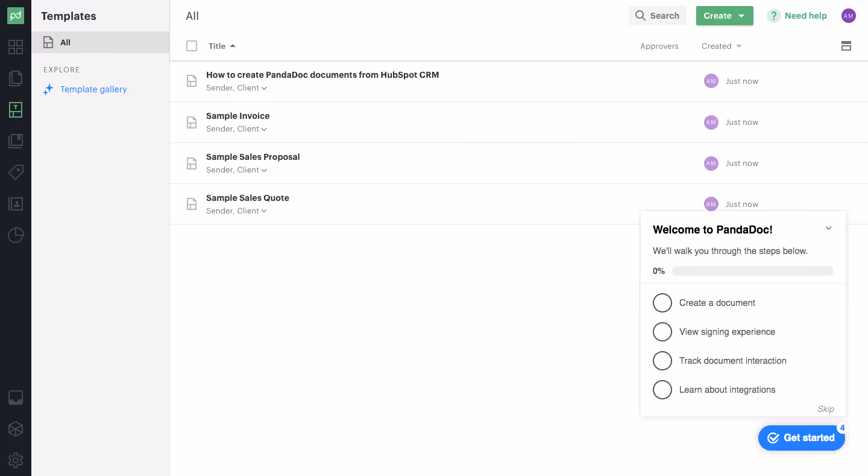The height and width of the screenshot is (476, 868).
Task: Open the Catalog tag icon in sidebar
Action: pos(16,173)
